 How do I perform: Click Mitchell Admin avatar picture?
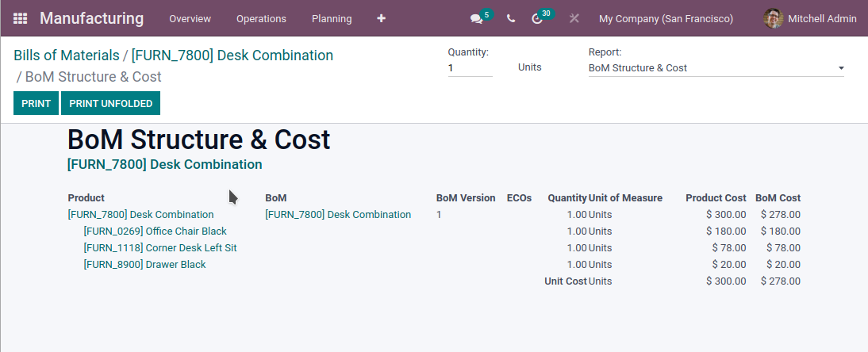(774, 18)
